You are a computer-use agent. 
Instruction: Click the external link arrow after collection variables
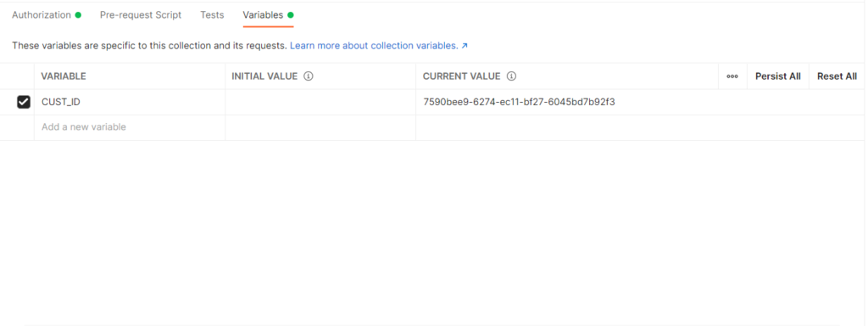coord(465,46)
